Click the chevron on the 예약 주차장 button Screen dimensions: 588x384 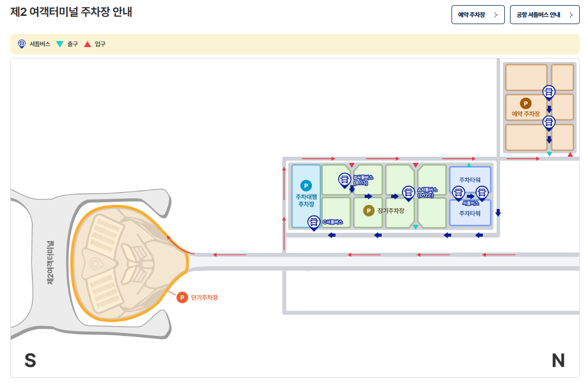pyautogui.click(x=495, y=14)
